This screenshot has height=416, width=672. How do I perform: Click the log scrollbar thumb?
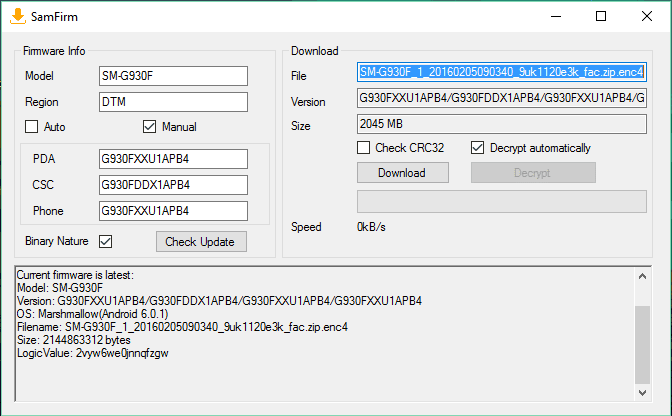pyautogui.click(x=642, y=345)
